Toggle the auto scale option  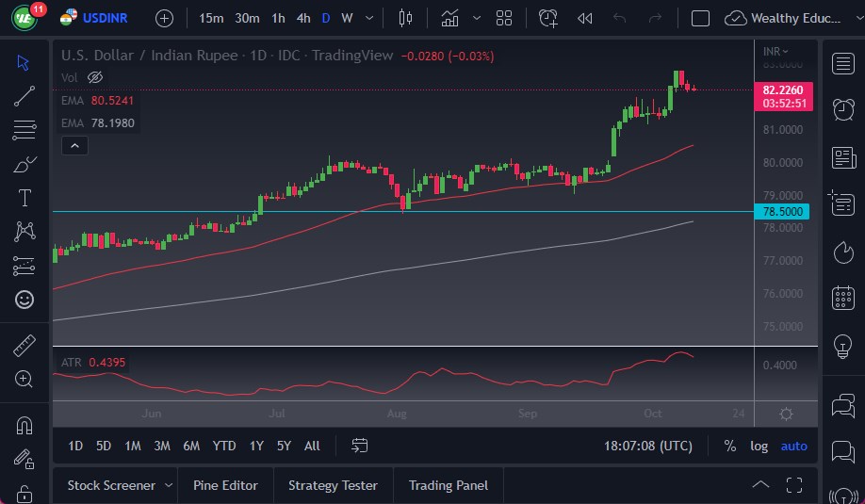pos(794,446)
